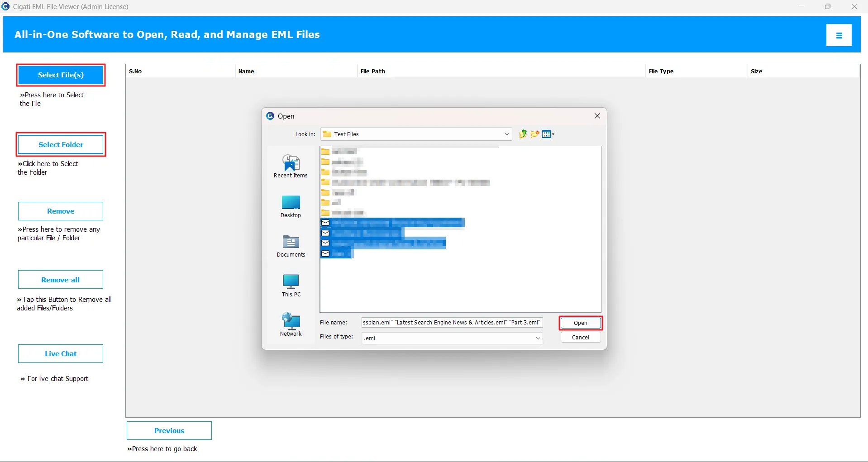Screen dimensions: 868x462
Task: Click the 'Click here to Select the Folder' hint
Action: pyautogui.click(x=48, y=168)
